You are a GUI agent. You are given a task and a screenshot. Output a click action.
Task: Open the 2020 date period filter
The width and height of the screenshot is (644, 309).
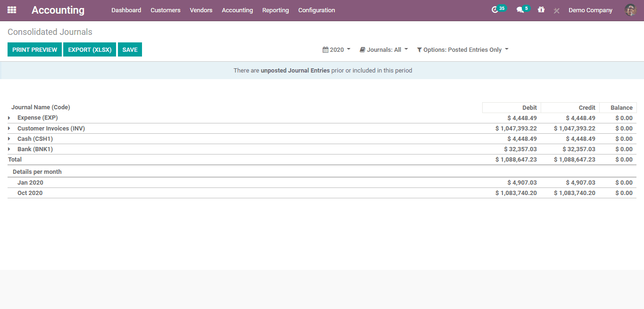(x=336, y=49)
